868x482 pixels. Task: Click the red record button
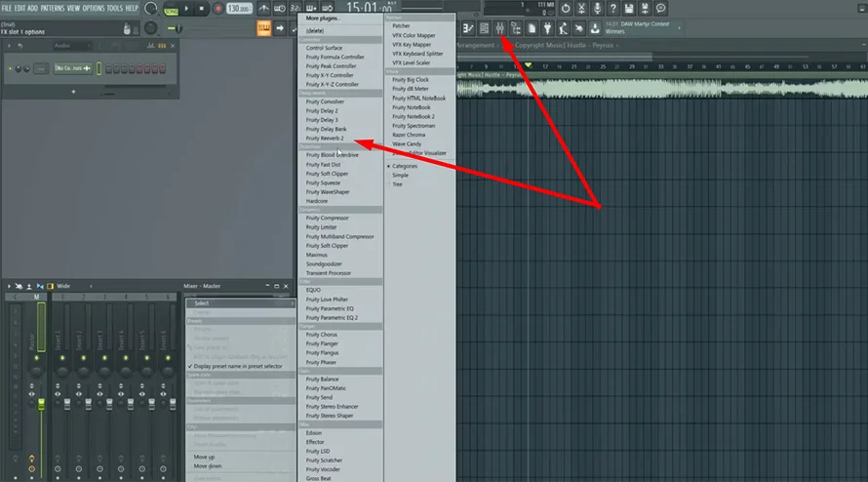tap(218, 9)
